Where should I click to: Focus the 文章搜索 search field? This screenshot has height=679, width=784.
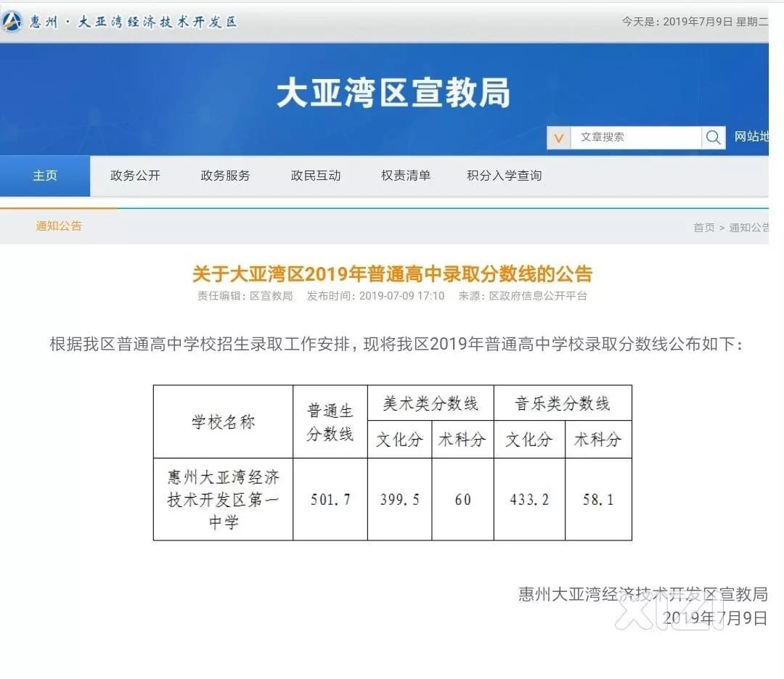point(636,137)
